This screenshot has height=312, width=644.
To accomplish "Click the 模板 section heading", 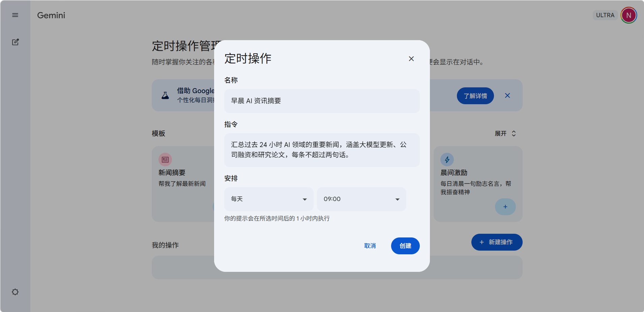I will coord(158,134).
